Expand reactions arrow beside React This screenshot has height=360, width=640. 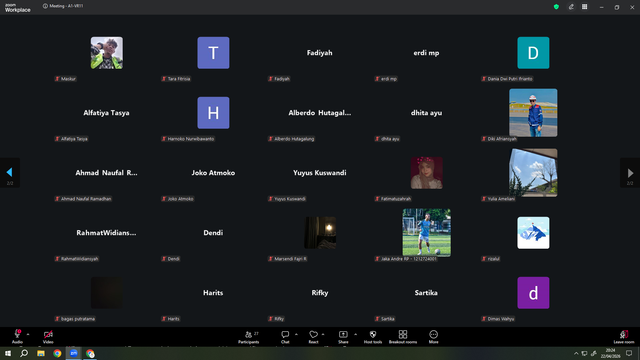coord(323,334)
